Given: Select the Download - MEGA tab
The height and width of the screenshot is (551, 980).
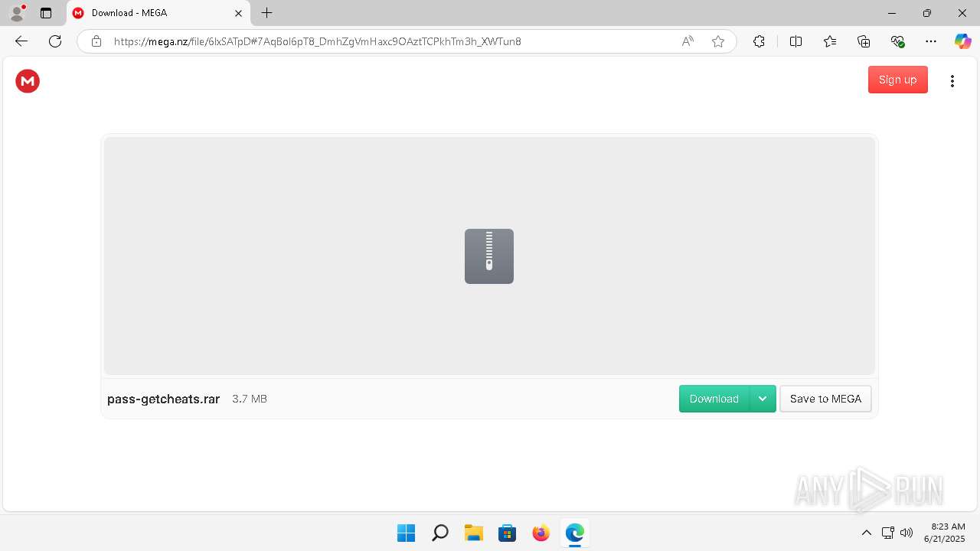Looking at the screenshot, I should click(x=158, y=13).
